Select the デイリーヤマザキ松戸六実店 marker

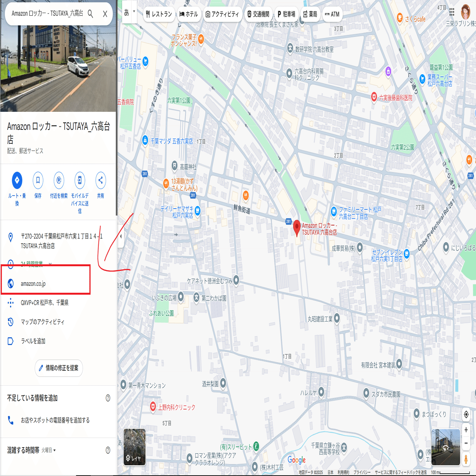pyautogui.click(x=197, y=211)
